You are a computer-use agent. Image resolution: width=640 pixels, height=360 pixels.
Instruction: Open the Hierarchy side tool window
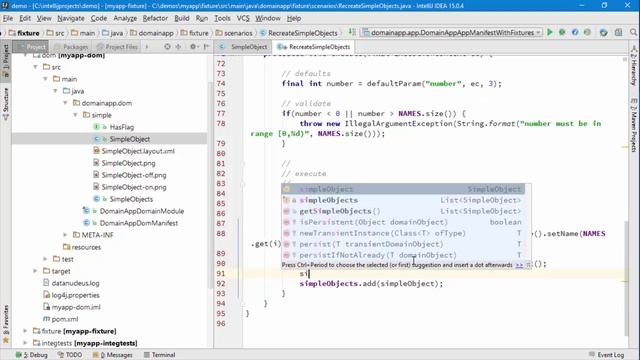(634, 67)
